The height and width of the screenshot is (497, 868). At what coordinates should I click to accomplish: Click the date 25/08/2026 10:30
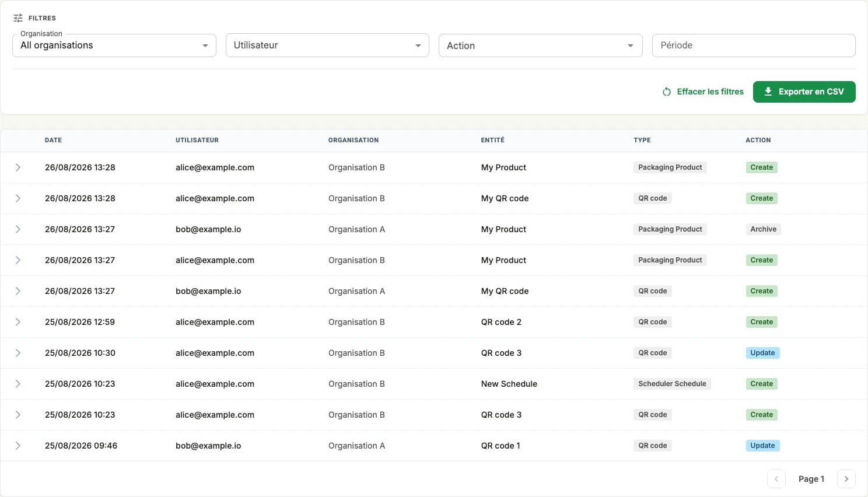click(80, 353)
